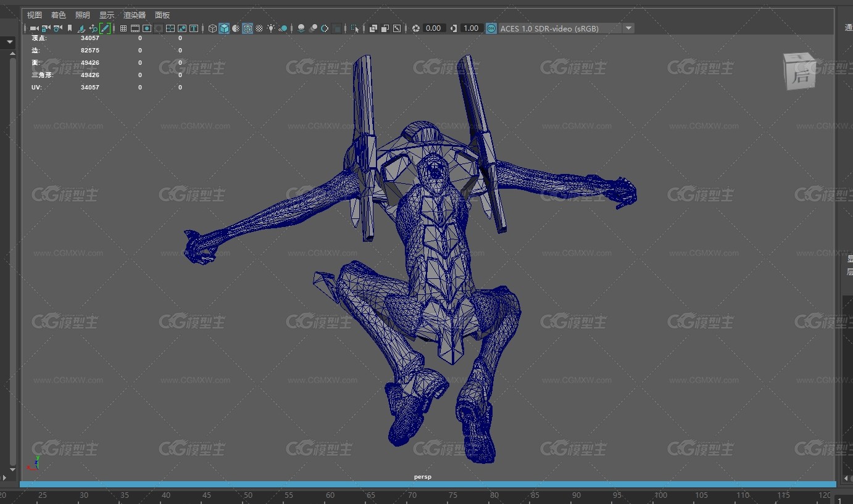Click the Use All Lights bulb icon
This screenshot has width=853, height=504.
tap(272, 28)
